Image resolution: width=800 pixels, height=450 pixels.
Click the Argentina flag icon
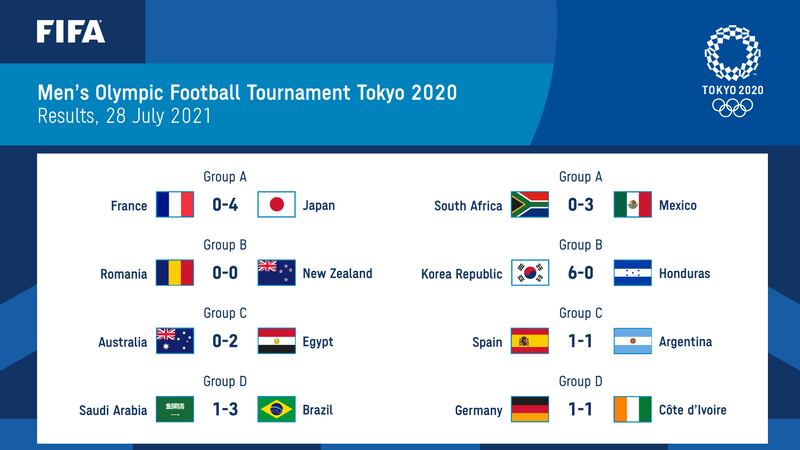click(x=633, y=341)
